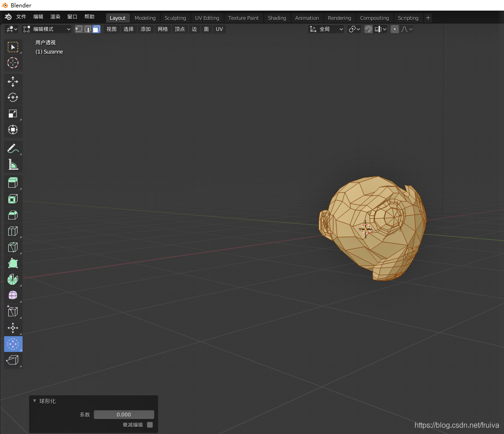Screen dimensions: 504x434
Task: Open the pivot point dropdown
Action: tap(355, 29)
